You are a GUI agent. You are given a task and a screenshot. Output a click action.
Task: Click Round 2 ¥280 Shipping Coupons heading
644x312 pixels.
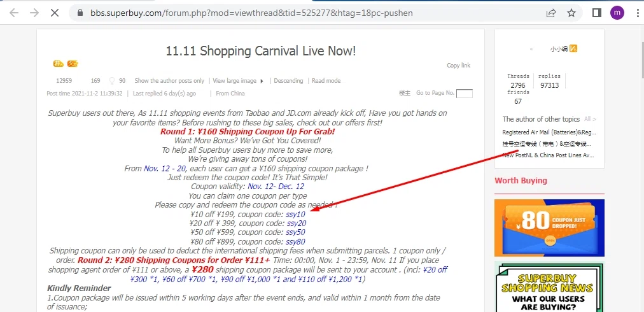(x=174, y=260)
